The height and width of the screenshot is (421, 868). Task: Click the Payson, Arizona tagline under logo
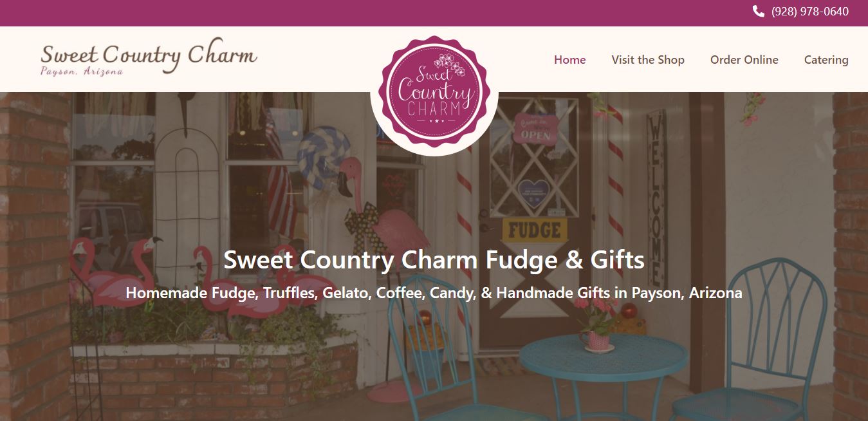click(82, 71)
